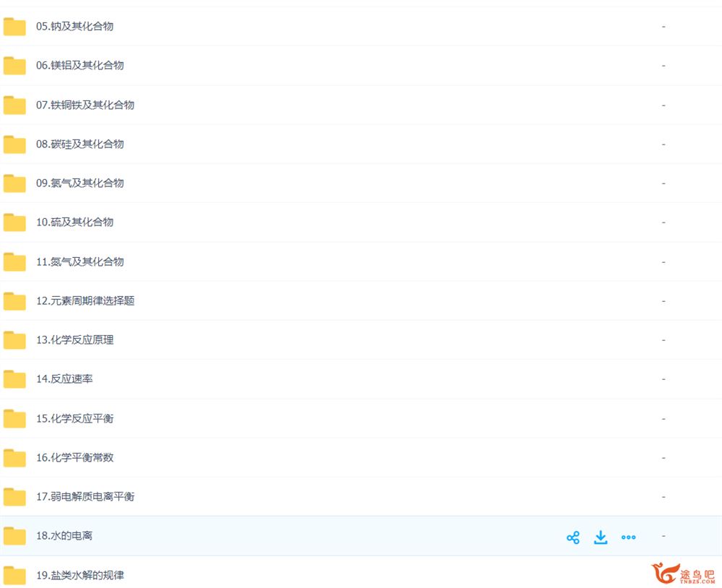
Task: Open folder icon for 08.碳硅及其化合物
Action: point(14,144)
